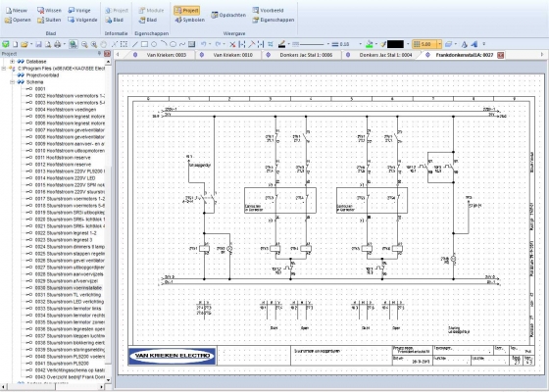The width and height of the screenshot is (549, 392).
Task: Click the green shield icon at toolbar start
Action: pyautogui.click(x=6, y=44)
